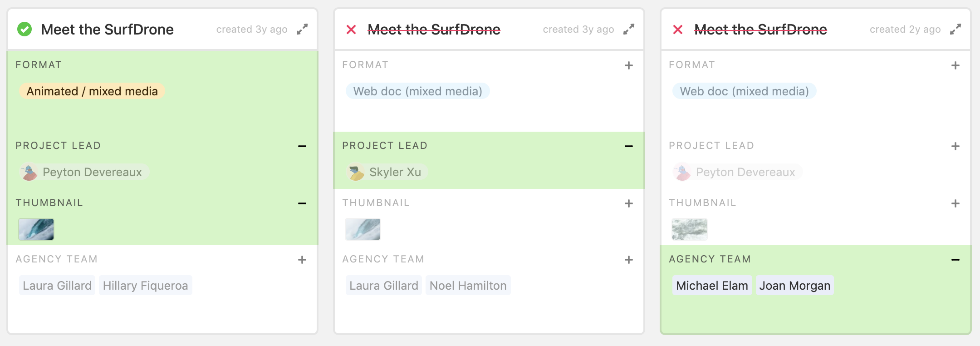Open Peyton Devereaux chip in first card
The width and height of the screenshot is (980, 346).
[84, 172]
